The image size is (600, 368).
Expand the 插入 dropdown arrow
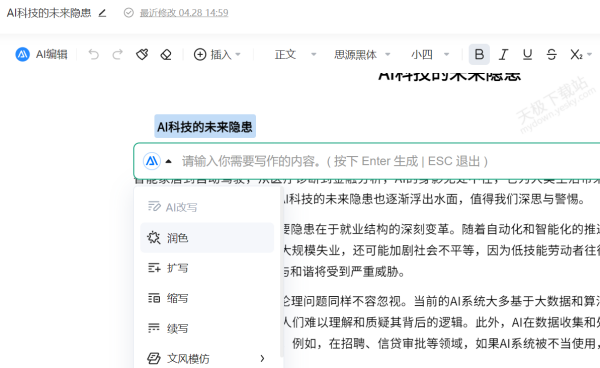pos(238,54)
